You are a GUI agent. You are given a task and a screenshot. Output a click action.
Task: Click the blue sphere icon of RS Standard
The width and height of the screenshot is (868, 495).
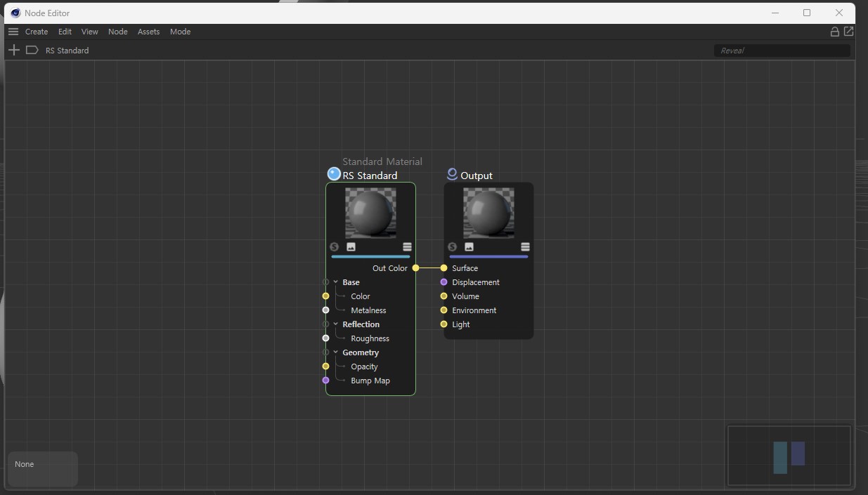click(x=334, y=174)
